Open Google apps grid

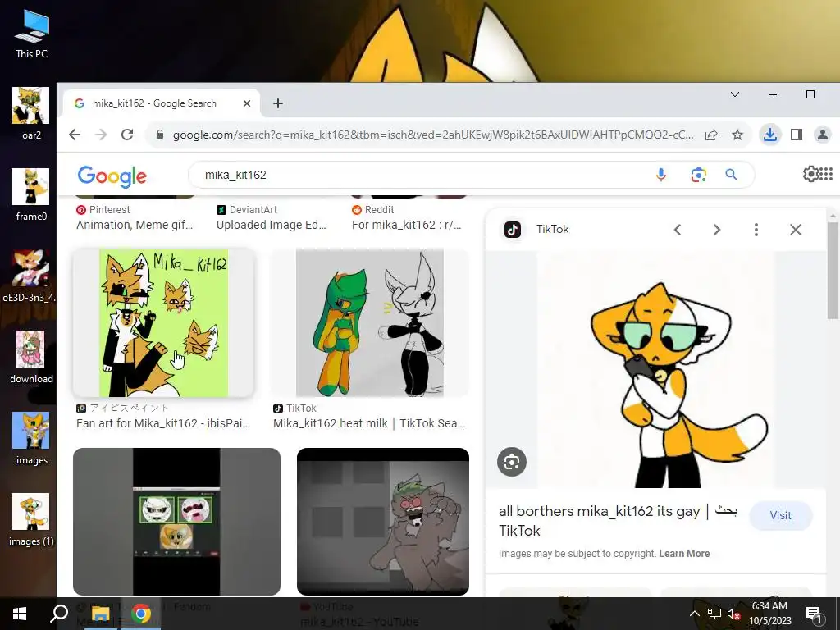826,174
